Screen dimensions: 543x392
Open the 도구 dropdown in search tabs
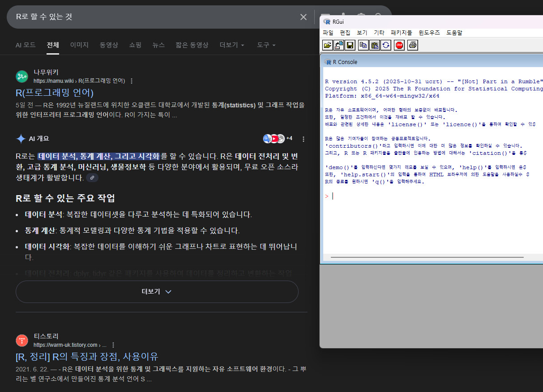point(266,45)
